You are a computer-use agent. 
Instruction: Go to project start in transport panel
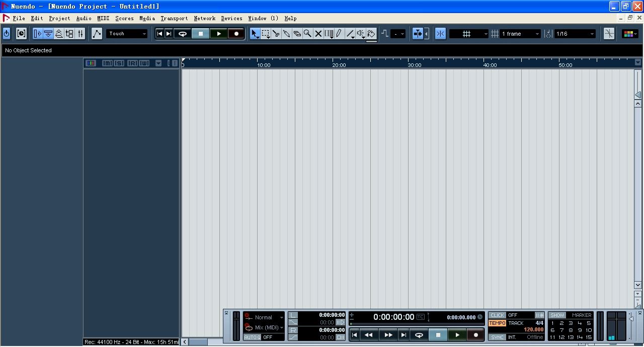354,335
